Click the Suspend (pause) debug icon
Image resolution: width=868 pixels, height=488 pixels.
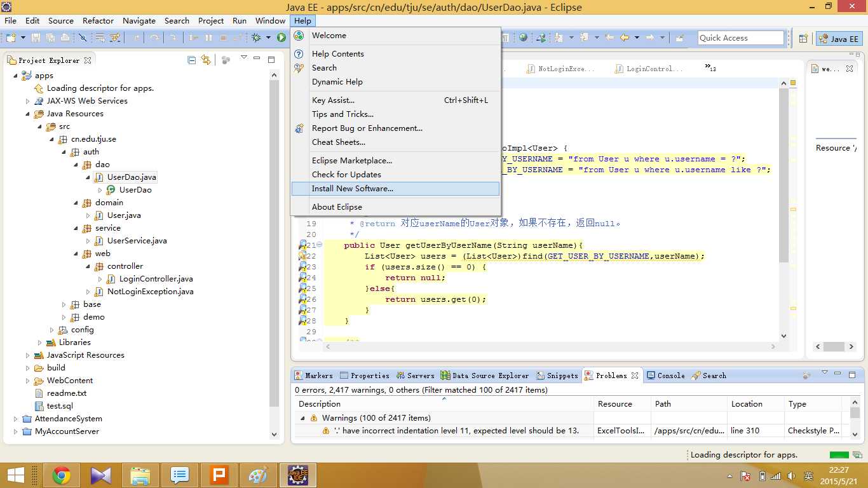click(x=209, y=38)
